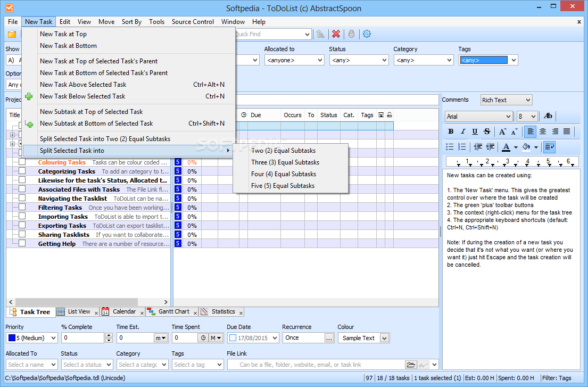This screenshot has height=387, width=588.
Task: Click the app icon in title bar
Action: tap(10, 8)
